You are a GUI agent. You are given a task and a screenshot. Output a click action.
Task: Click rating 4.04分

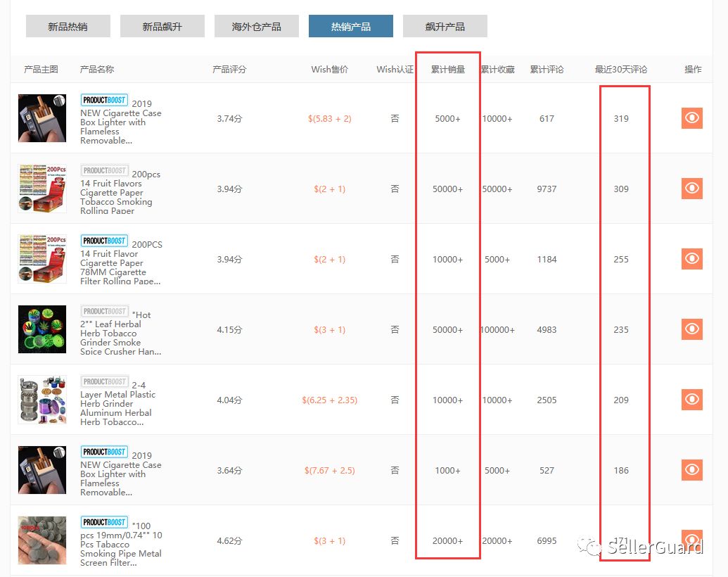[229, 400]
